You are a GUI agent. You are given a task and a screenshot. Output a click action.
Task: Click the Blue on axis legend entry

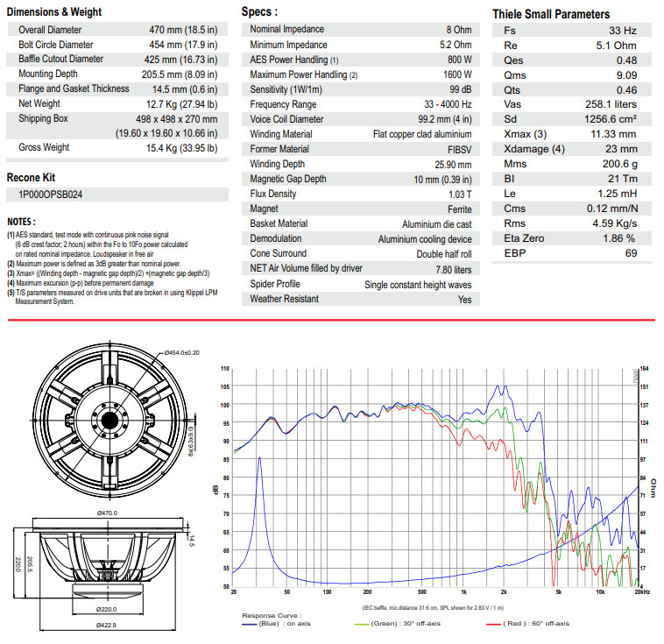276,624
